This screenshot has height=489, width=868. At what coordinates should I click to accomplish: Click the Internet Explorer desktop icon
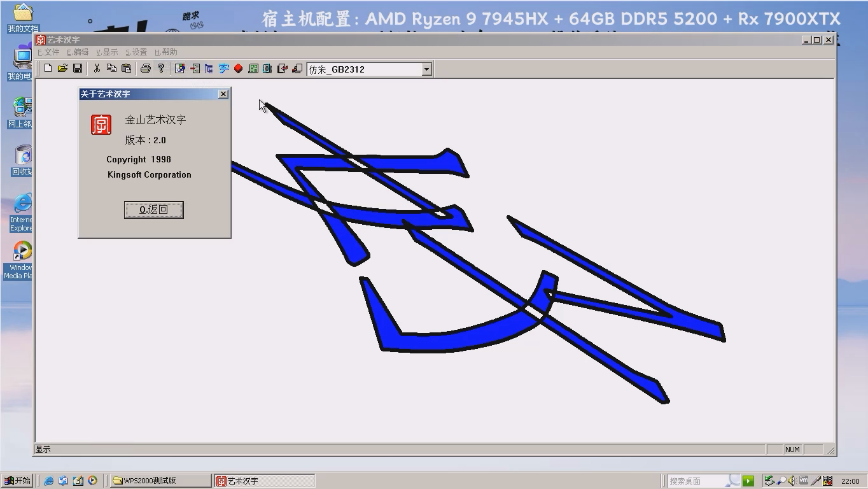pos(22,213)
